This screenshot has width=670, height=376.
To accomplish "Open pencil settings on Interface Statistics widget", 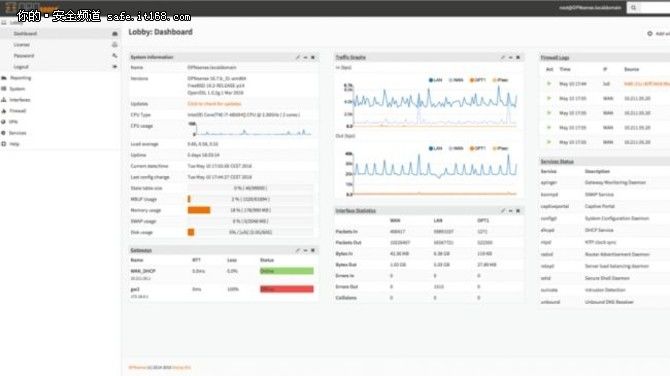I will pos(503,211).
